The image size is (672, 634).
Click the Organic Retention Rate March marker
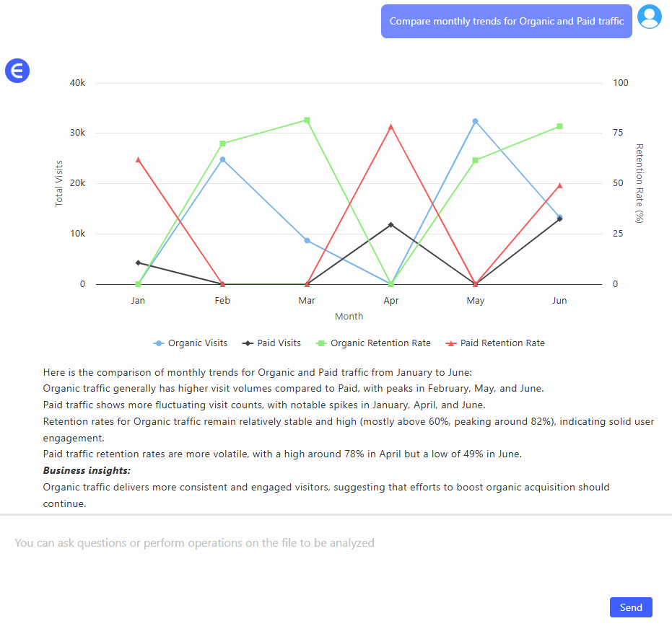coord(307,120)
